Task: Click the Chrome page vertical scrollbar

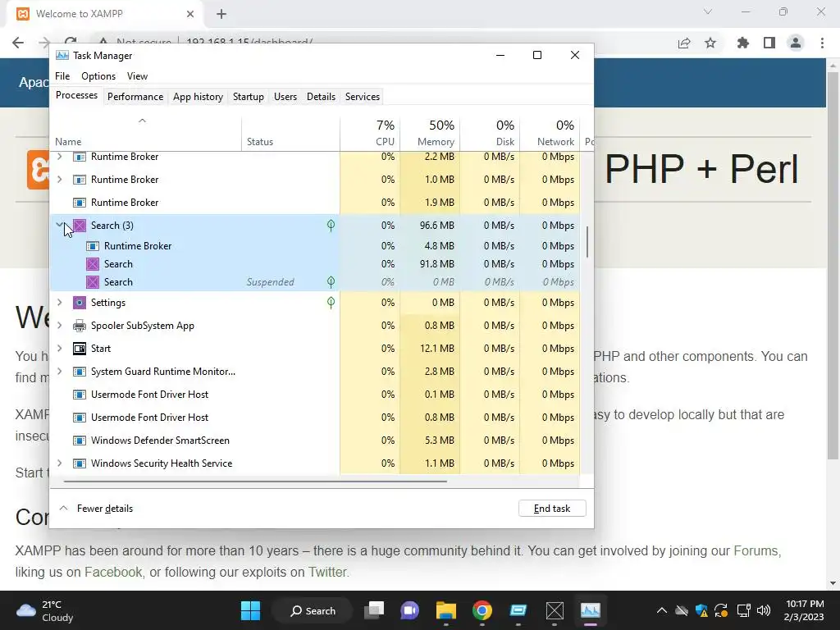Action: point(833,267)
